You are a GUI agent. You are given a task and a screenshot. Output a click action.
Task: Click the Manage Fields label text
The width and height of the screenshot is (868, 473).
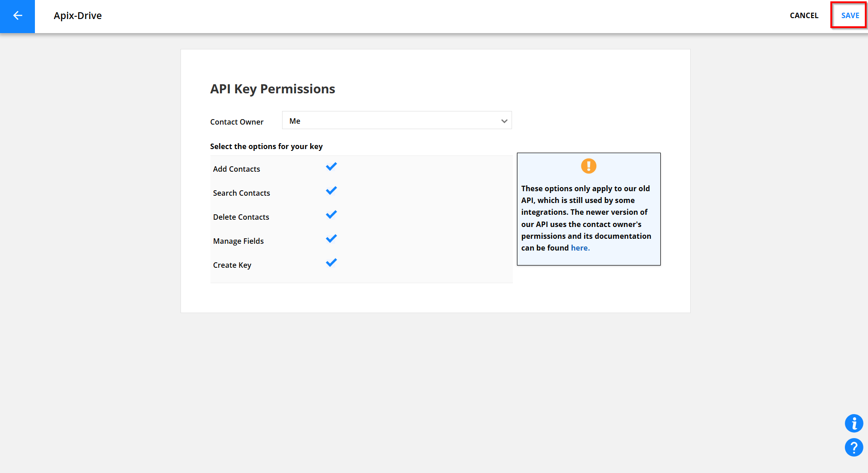coord(238,241)
